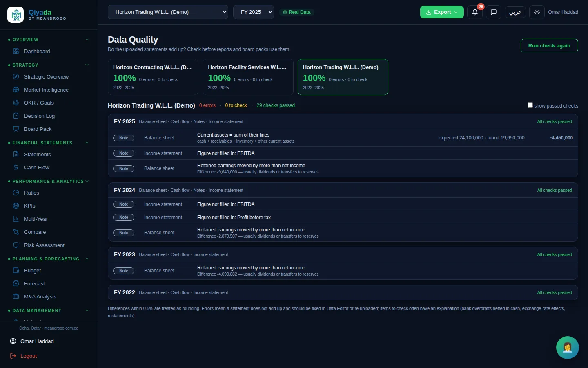
Task: Click the Run check again button
Action: 549,46
